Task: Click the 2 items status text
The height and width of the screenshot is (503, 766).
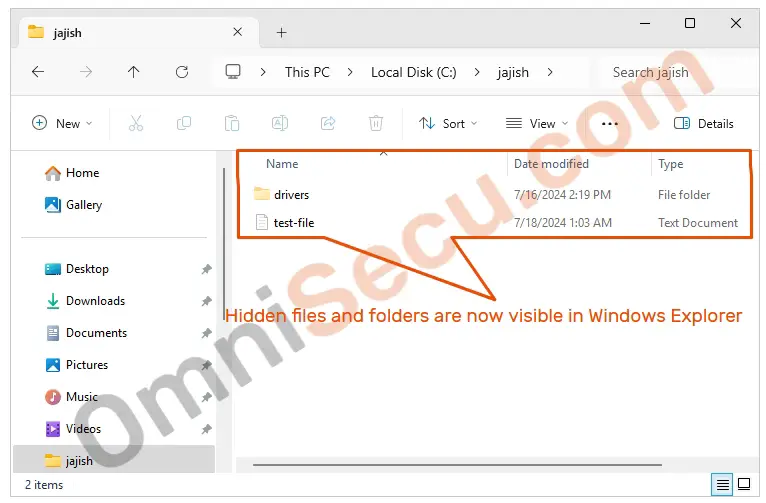Action: (44, 484)
